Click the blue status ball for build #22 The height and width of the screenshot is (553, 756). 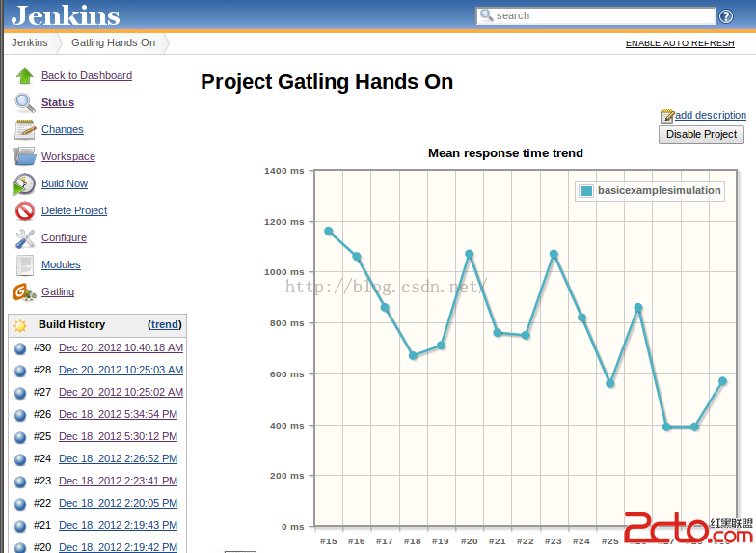click(20, 504)
